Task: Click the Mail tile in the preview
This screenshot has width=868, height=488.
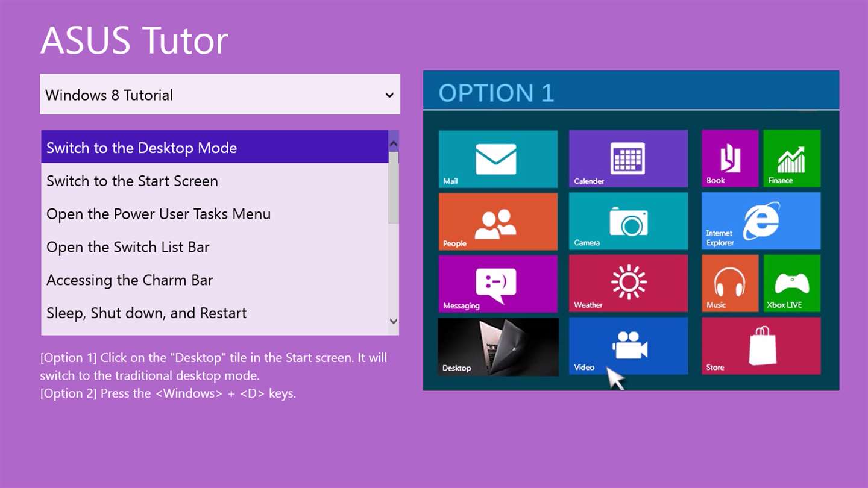Action: tap(498, 158)
